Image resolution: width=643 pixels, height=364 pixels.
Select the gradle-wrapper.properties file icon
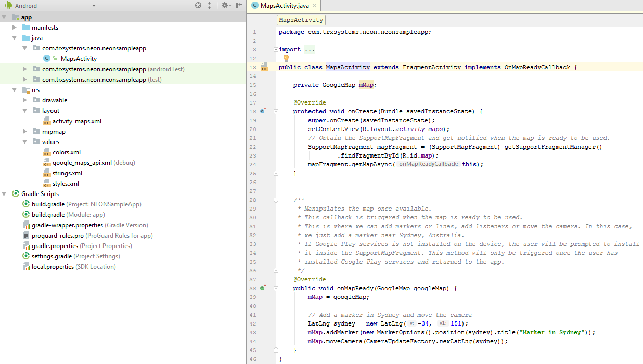26,225
